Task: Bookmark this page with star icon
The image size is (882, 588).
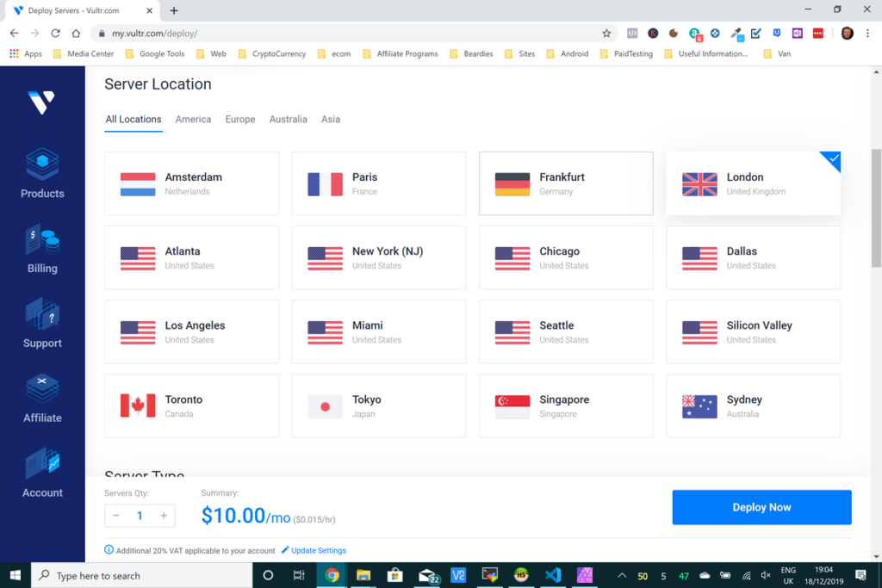Action: point(606,34)
